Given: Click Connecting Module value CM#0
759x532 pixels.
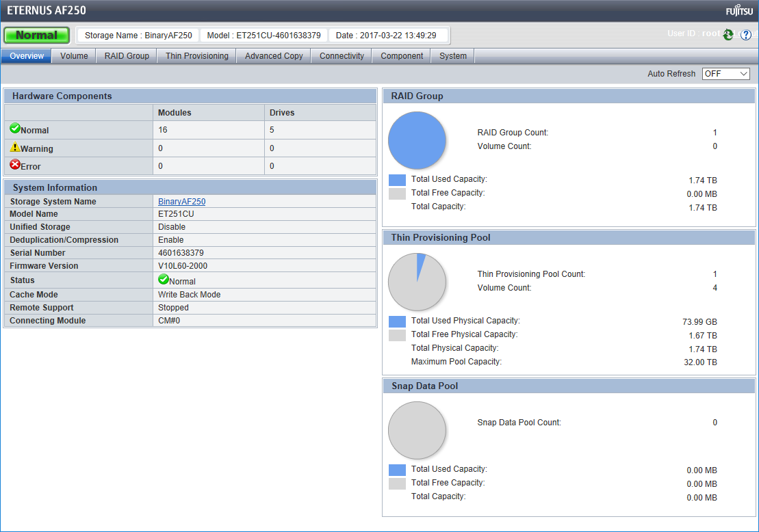Looking at the screenshot, I should [x=169, y=321].
